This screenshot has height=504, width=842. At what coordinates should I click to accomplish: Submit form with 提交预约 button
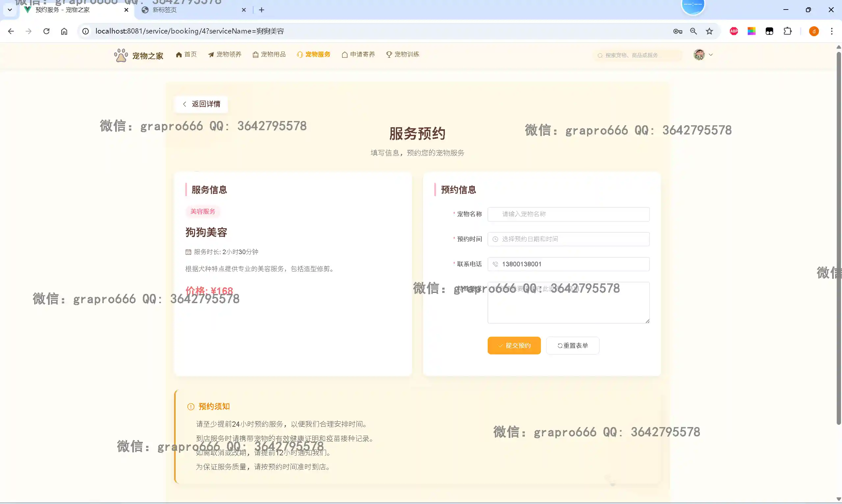[x=514, y=346]
